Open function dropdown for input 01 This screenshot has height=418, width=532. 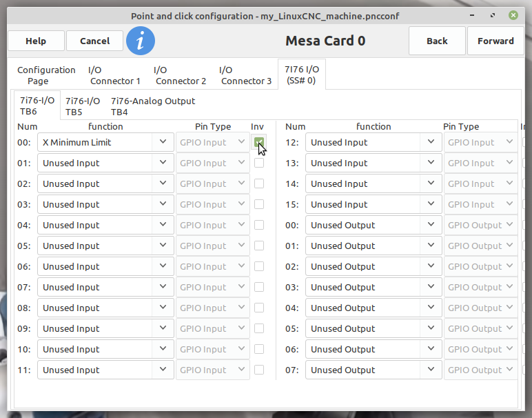(x=105, y=163)
